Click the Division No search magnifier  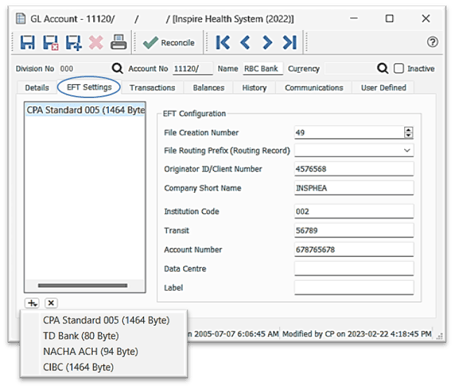pyautogui.click(x=117, y=69)
